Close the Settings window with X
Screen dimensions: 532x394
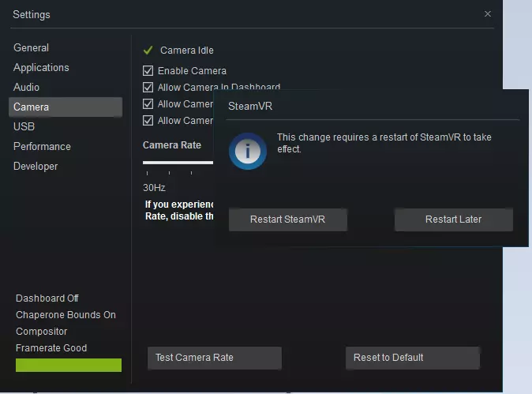coord(488,14)
